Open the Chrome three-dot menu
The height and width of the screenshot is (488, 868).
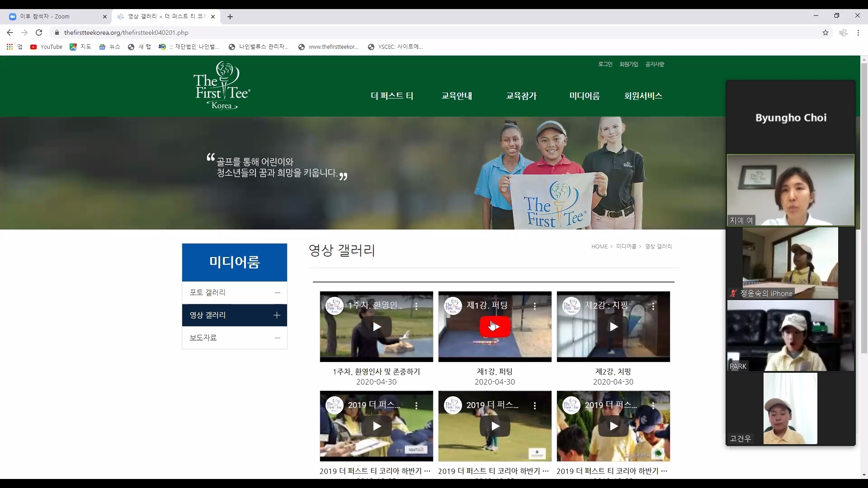[858, 33]
